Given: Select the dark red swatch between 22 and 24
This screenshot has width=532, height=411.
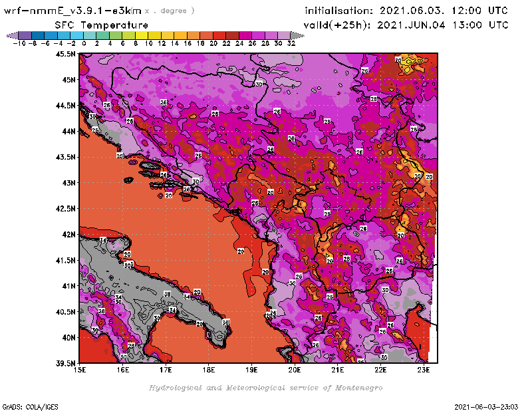Looking at the screenshot, I should [232, 35].
